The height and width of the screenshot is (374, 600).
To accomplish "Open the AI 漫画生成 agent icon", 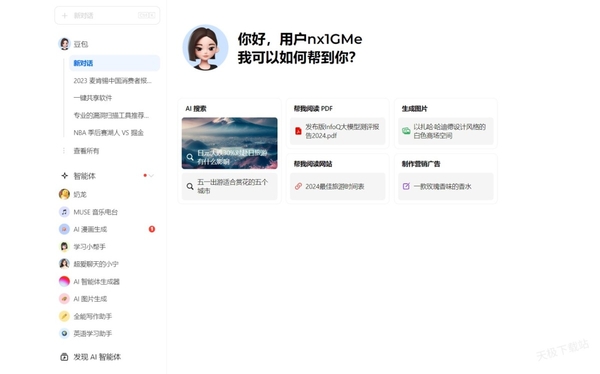I will click(64, 229).
